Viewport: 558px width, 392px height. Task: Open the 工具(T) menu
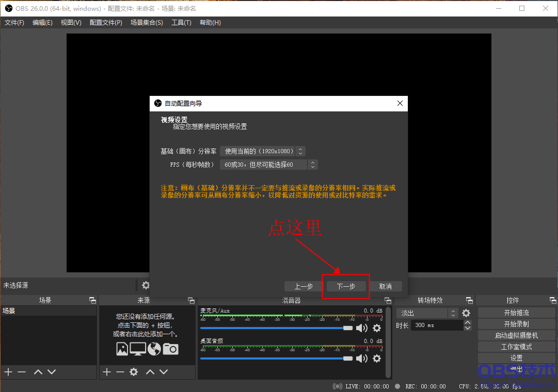[181, 22]
